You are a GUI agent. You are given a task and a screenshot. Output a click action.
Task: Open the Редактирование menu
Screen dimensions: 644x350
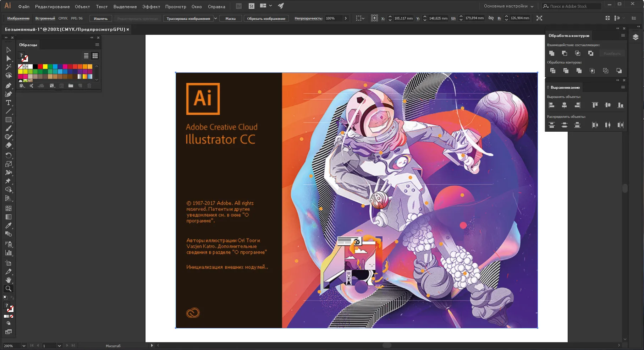(x=53, y=6)
